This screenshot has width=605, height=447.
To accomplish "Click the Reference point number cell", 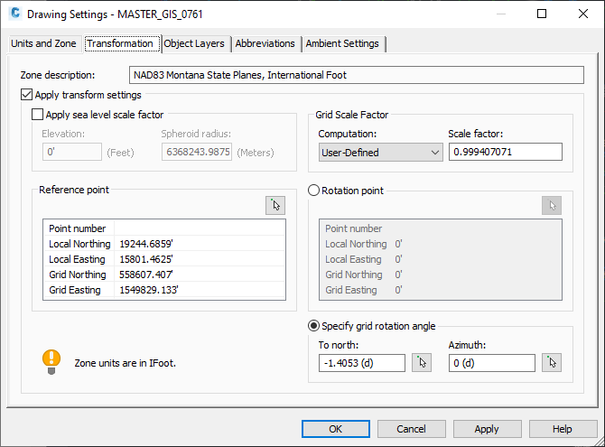I will tap(200, 228).
